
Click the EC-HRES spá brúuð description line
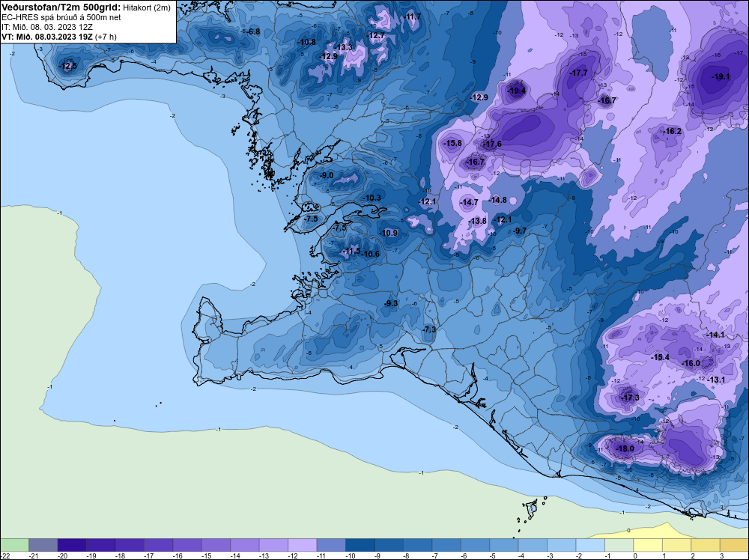[x=61, y=18]
